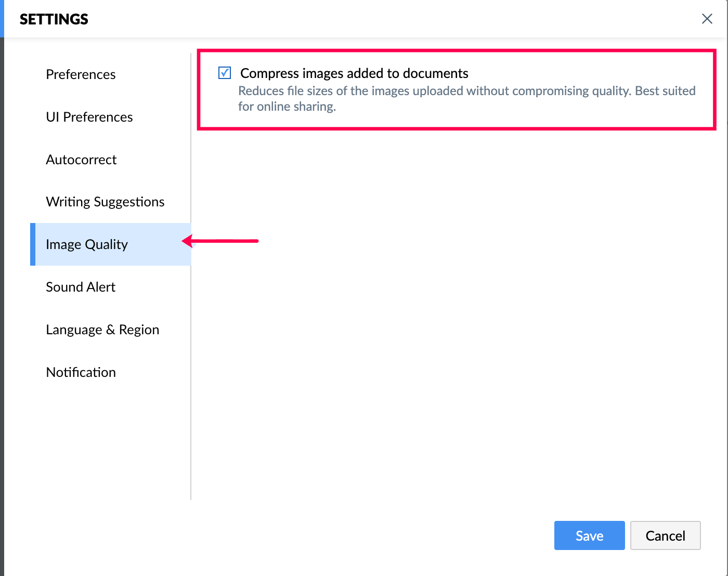
Task: Select the Image Quality tab
Action: 87,244
